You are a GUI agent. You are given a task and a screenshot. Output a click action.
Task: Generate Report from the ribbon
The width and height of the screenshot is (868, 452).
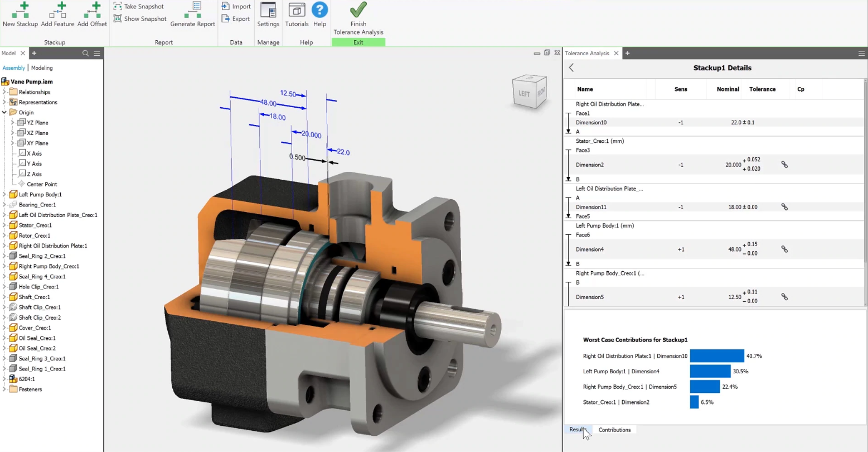(x=193, y=15)
